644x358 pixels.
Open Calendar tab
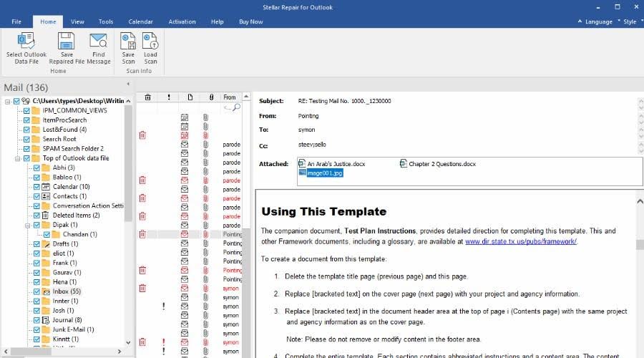click(x=140, y=21)
